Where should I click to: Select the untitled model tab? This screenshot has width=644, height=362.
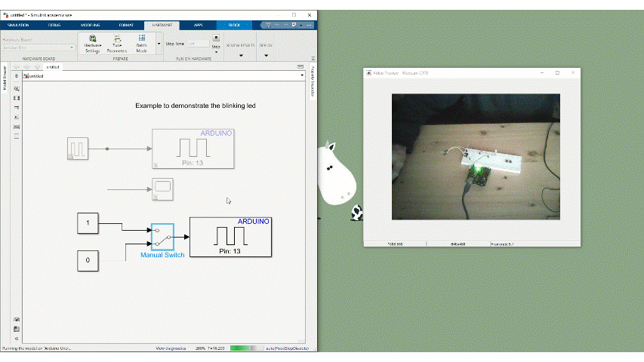(53, 67)
